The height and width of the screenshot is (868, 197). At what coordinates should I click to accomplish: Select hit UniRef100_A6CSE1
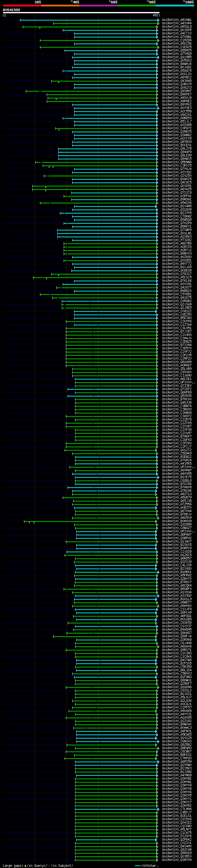pyautogui.click(x=176, y=379)
